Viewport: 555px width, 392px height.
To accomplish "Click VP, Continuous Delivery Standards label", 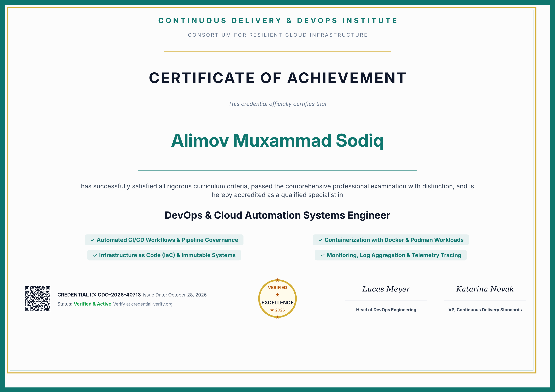I will point(485,310).
